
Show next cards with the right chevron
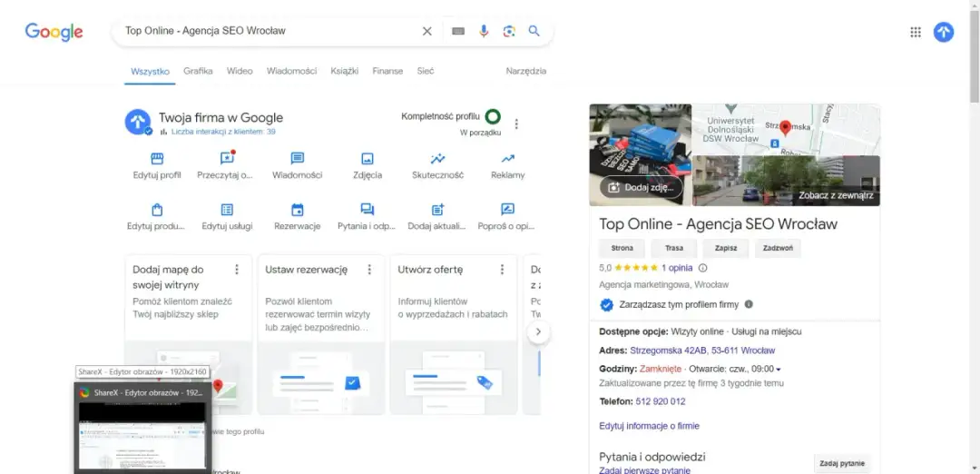[x=539, y=332]
